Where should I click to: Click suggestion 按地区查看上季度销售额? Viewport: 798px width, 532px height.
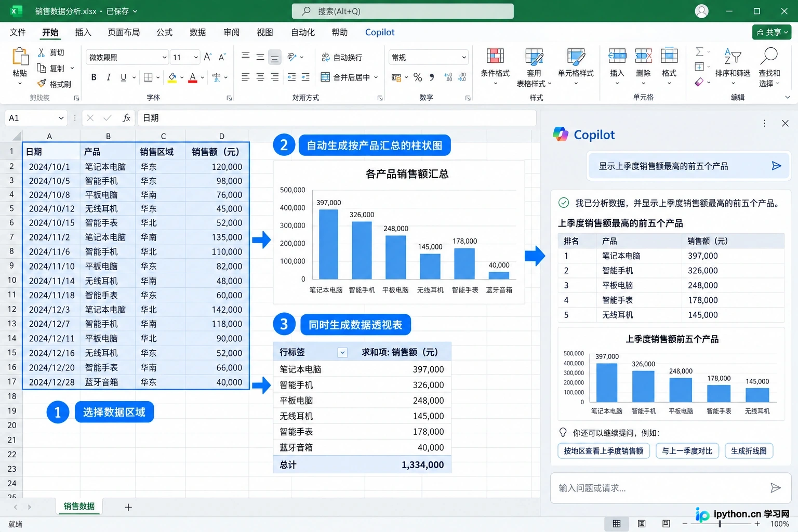pos(603,450)
